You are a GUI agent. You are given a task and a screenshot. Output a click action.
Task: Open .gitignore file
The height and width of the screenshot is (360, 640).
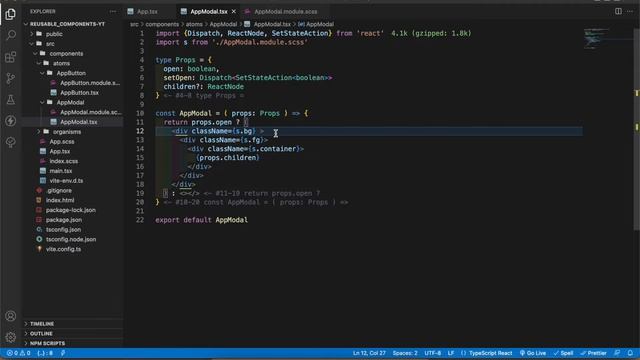[58, 191]
